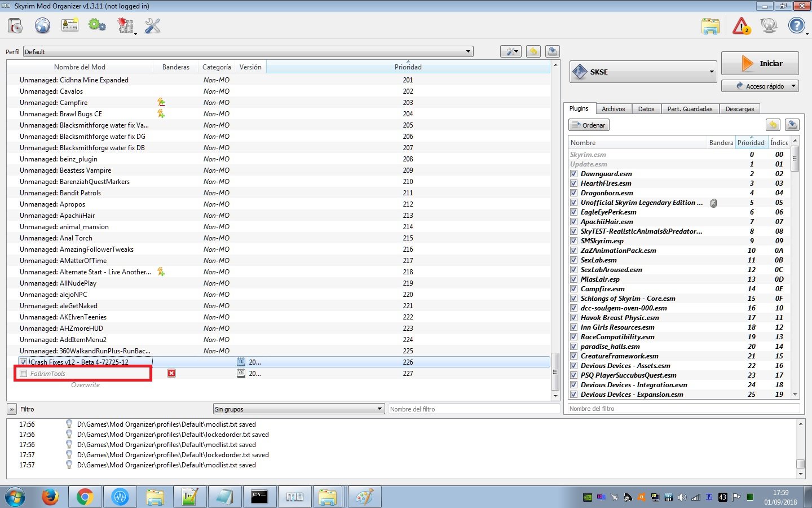The image size is (812, 508).
Task: Open the Windows Start menu
Action: [15, 497]
